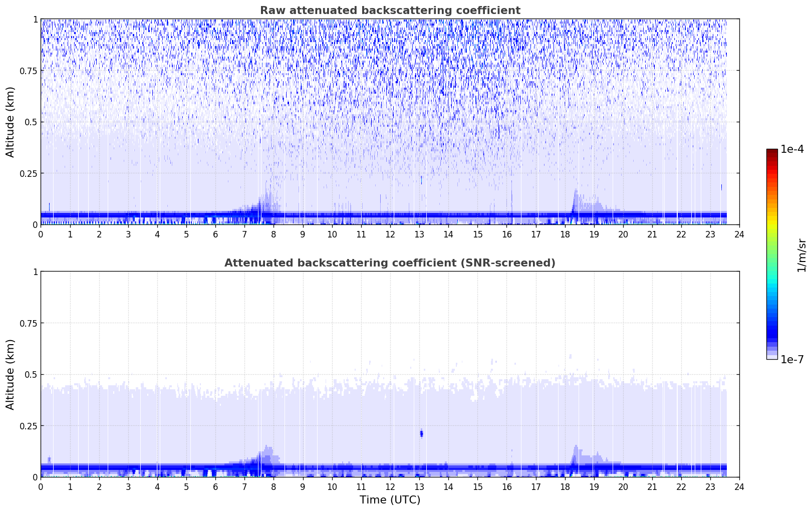Select the "1/m/sr" colorbar unit label
The height and width of the screenshot is (511, 812).
tap(801, 254)
